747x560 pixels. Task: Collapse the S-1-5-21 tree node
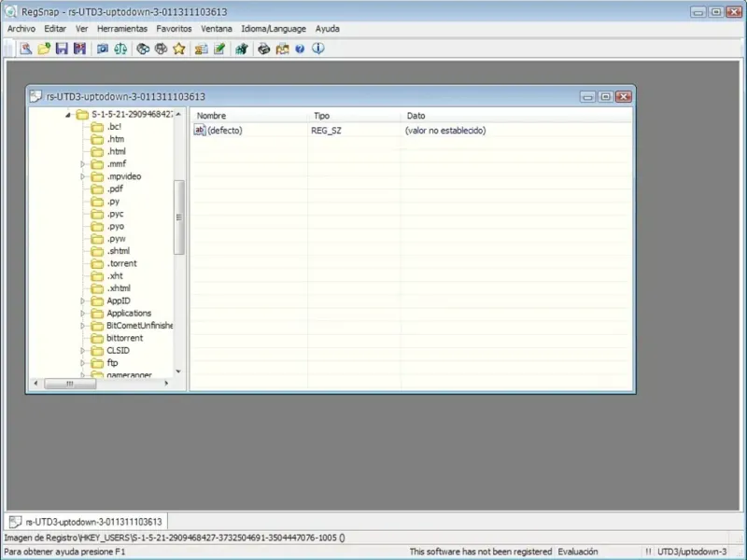[x=68, y=115]
